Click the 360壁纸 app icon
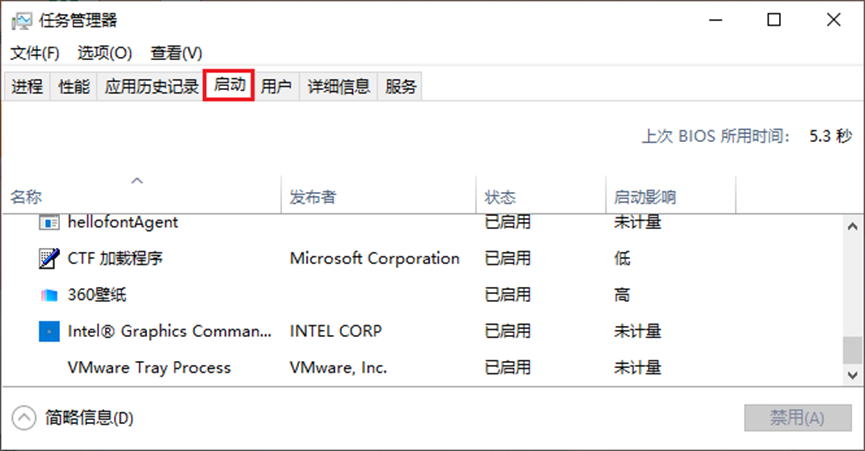865x451 pixels. (49, 295)
